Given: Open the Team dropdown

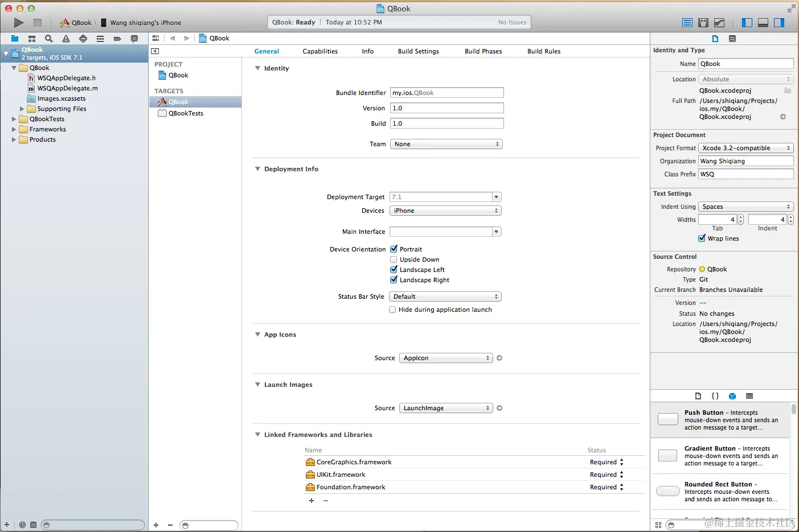Looking at the screenshot, I should [446, 144].
